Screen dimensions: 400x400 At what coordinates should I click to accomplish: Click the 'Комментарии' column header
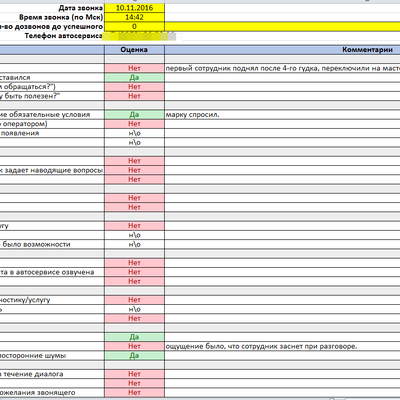282,50
